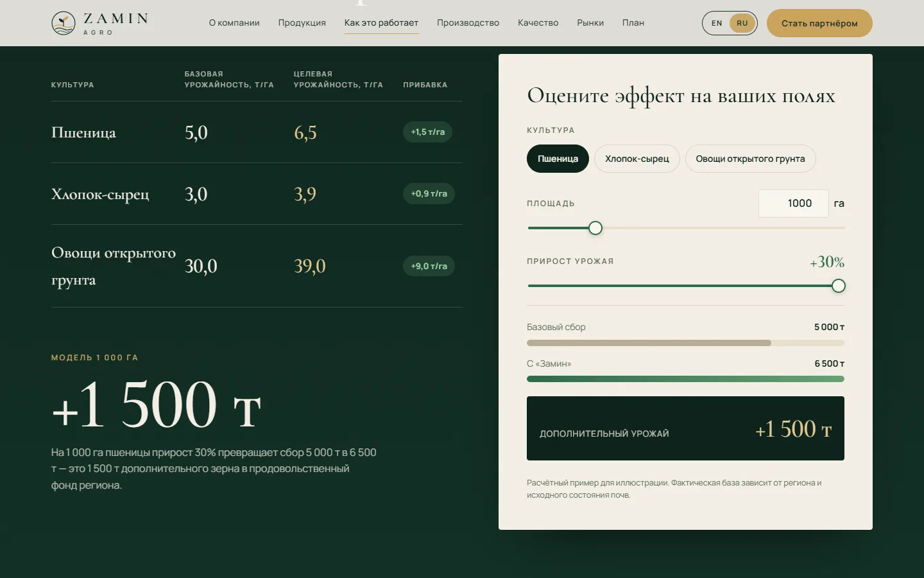
Task: Select the Хлопок-сырец crop chip
Action: 637,159
